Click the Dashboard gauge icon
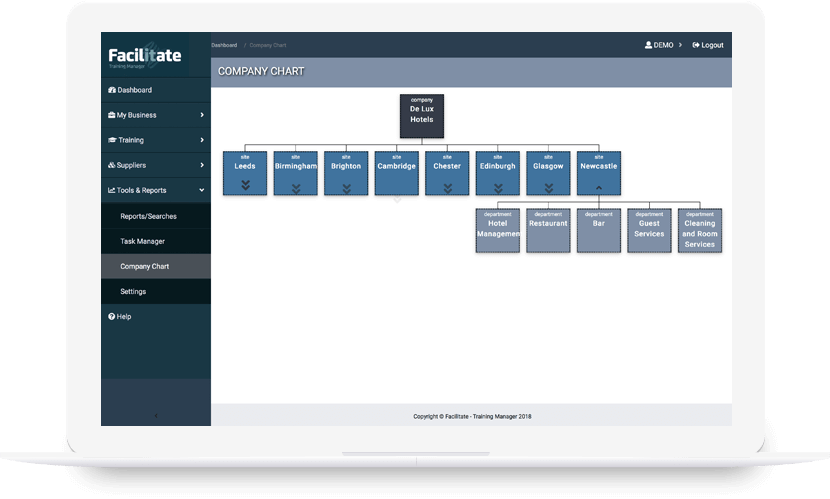This screenshot has height=499, width=830. point(112,90)
